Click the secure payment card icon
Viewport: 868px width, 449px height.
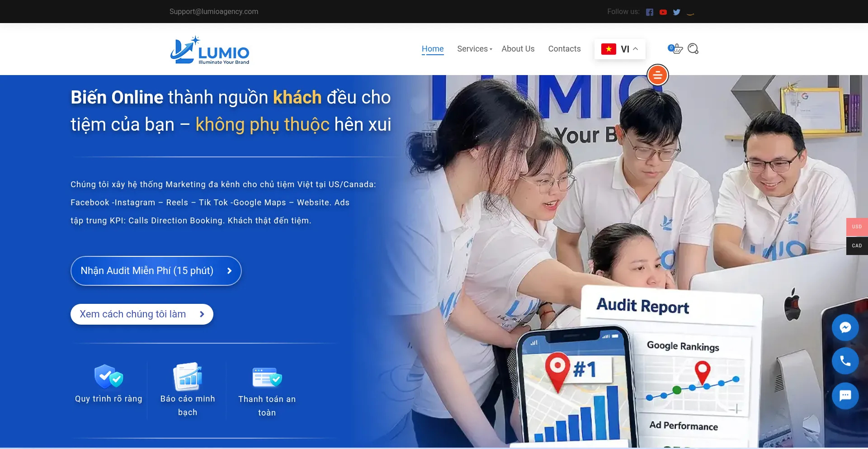[x=267, y=377]
